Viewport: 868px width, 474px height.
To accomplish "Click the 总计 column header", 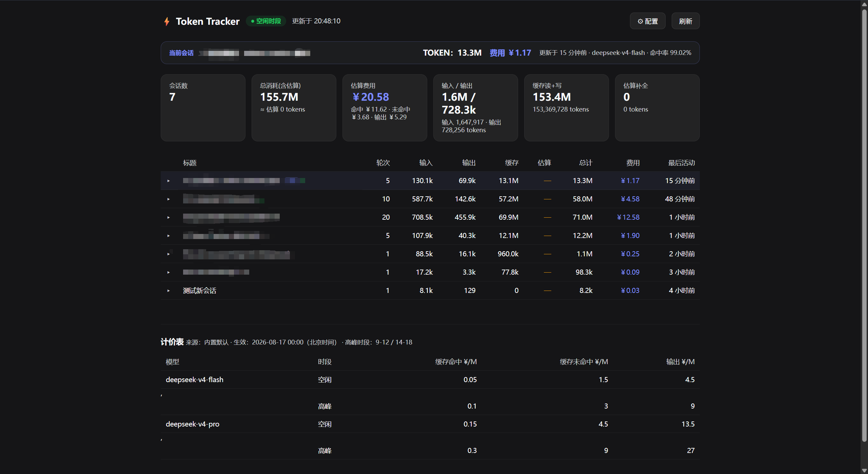I will coord(586,163).
